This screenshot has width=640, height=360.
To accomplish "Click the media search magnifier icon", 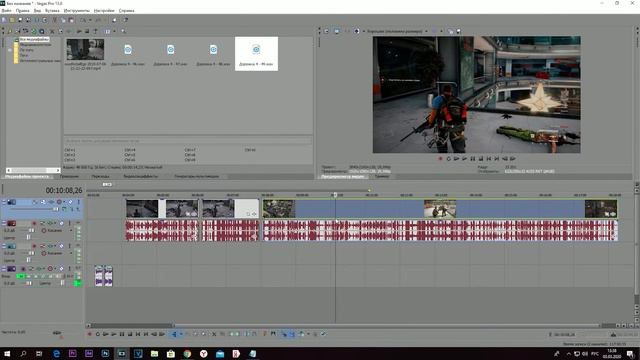I will pos(123,31).
